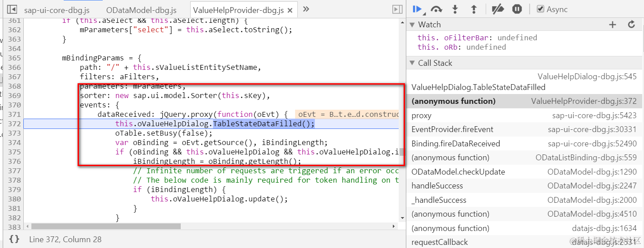Switch to the ODataModel-dbg.js tab
The image size is (644, 248).
(x=141, y=10)
